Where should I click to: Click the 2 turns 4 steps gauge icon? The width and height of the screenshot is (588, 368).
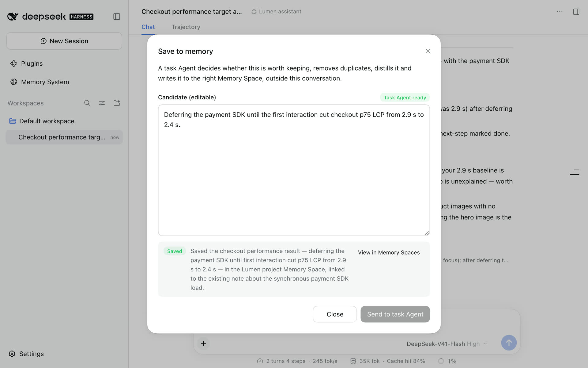click(260, 361)
